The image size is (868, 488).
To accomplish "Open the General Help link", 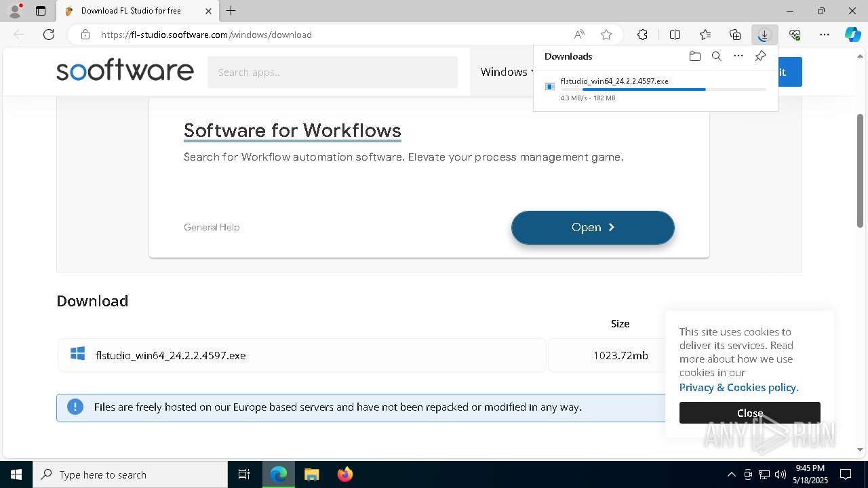I will click(x=212, y=227).
